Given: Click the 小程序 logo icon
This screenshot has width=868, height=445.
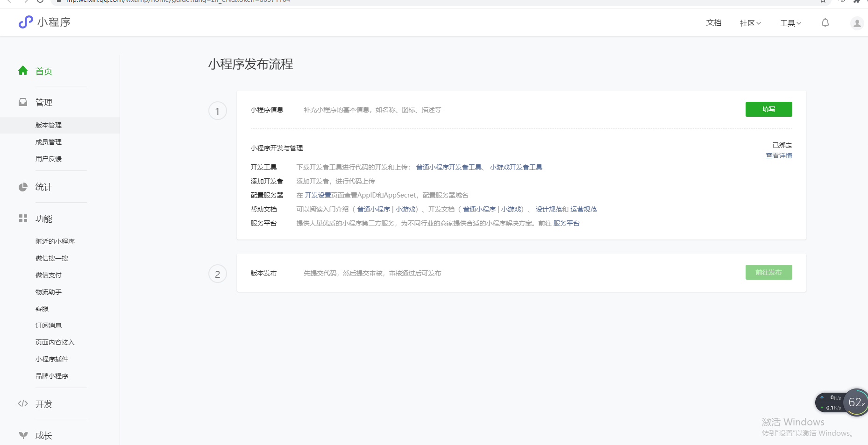Looking at the screenshot, I should (26, 22).
